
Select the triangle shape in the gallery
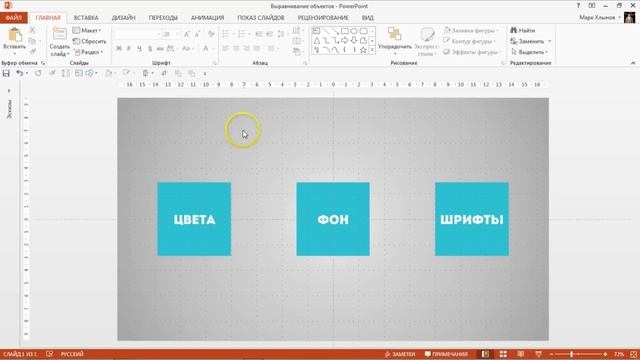pos(317,40)
